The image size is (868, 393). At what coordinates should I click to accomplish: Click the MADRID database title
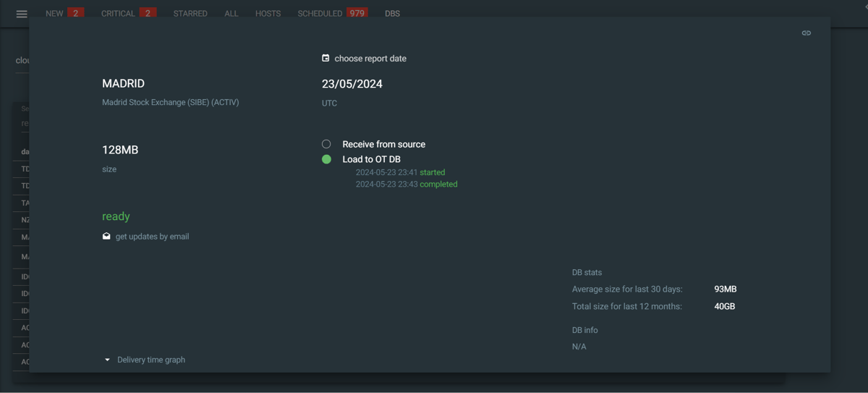click(x=123, y=84)
